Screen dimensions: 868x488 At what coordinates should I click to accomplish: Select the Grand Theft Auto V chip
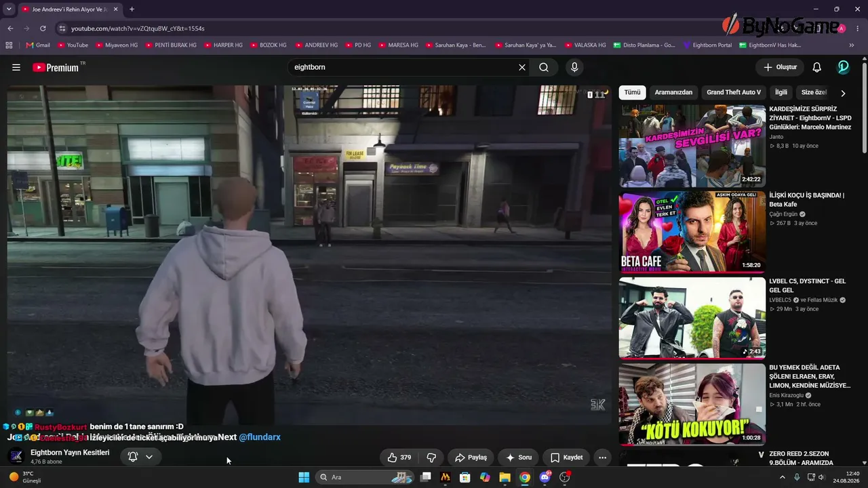(734, 92)
